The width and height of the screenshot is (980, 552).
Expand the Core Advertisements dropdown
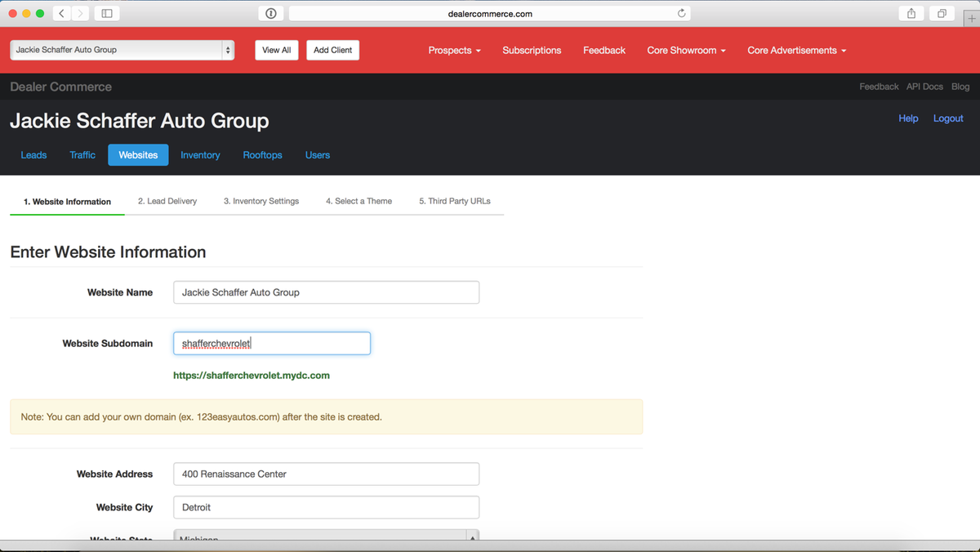pos(796,50)
